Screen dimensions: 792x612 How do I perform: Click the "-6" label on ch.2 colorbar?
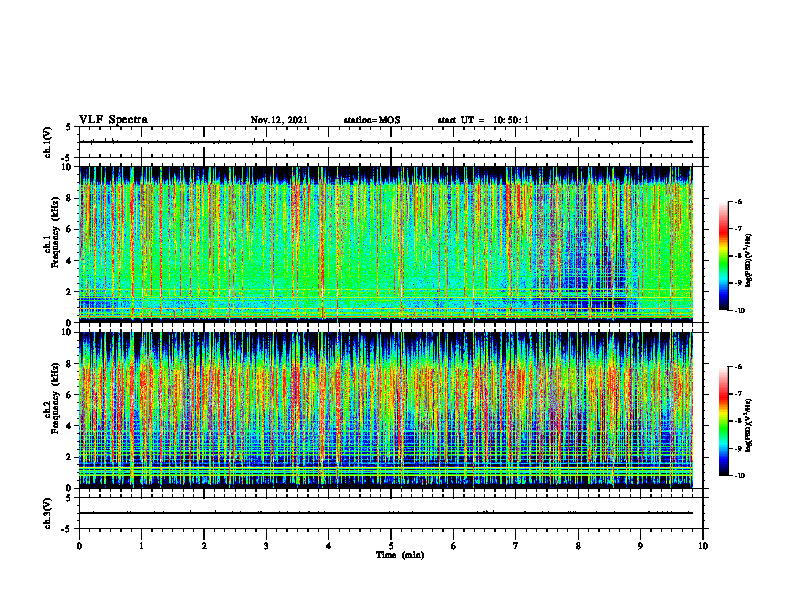[x=738, y=367]
